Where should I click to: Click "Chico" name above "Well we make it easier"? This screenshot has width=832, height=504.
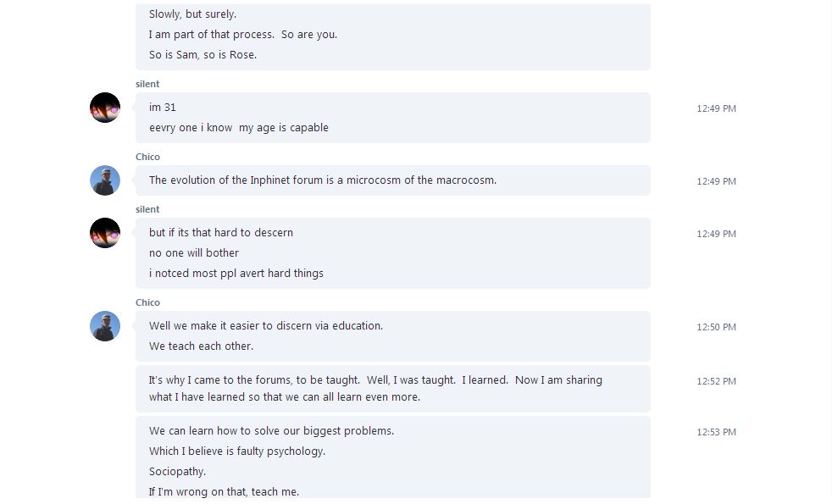tap(147, 302)
